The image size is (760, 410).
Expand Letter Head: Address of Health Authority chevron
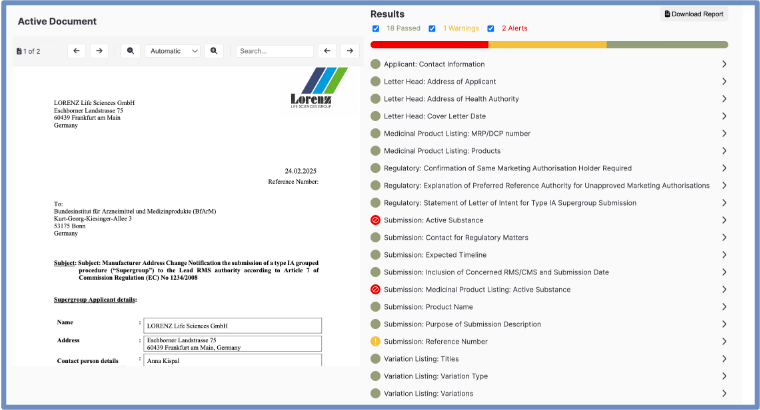(724, 99)
